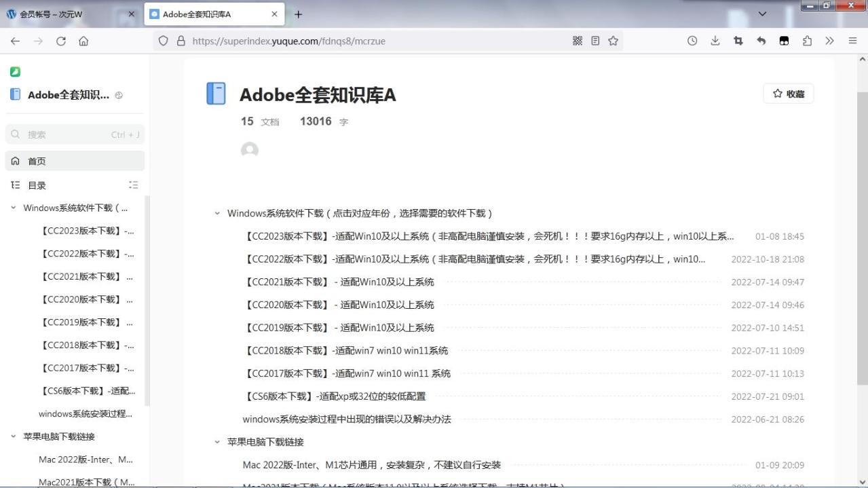Select sidebar item 【CC2020版本下载】
The height and width of the screenshot is (488, 868).
[87, 299]
